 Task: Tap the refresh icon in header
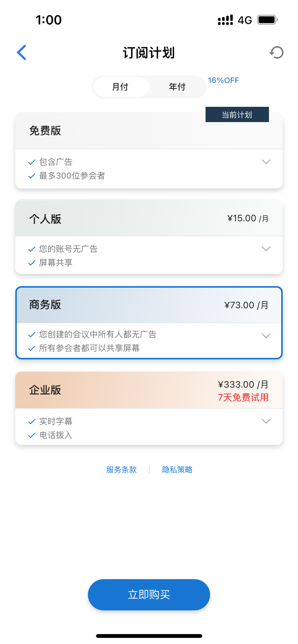coord(276,53)
